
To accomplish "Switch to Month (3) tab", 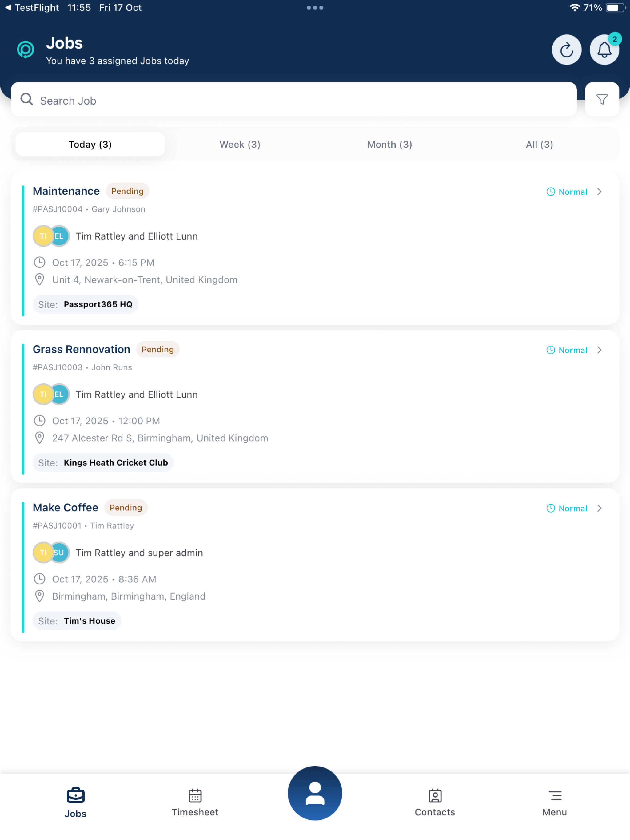I will point(389,144).
